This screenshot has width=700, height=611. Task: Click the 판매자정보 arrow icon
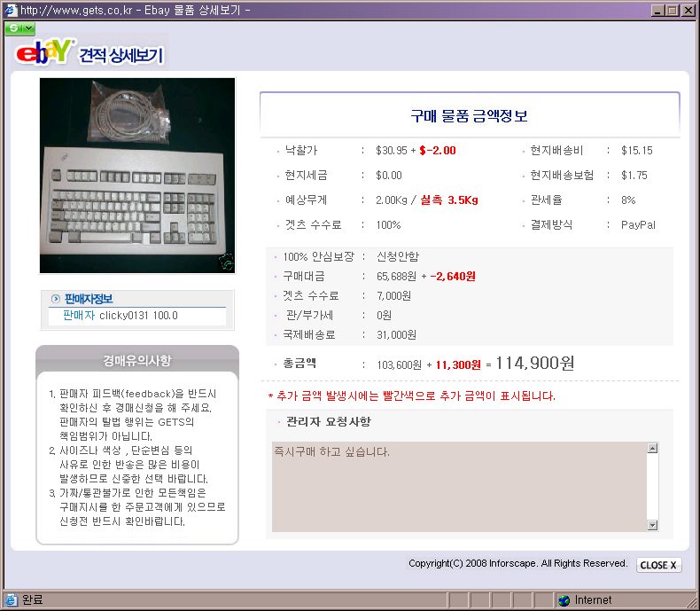[x=55, y=299]
